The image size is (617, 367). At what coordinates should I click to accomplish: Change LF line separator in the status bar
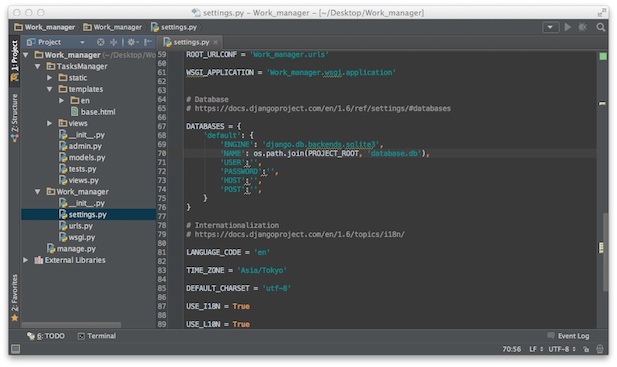pyautogui.click(x=536, y=349)
